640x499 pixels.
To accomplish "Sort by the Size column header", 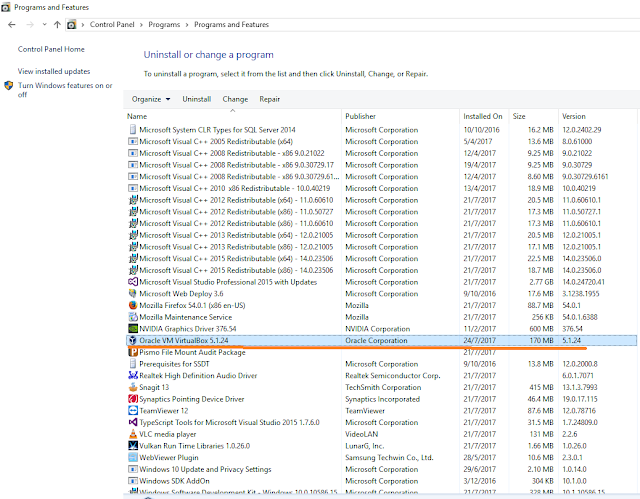I will tap(533, 116).
